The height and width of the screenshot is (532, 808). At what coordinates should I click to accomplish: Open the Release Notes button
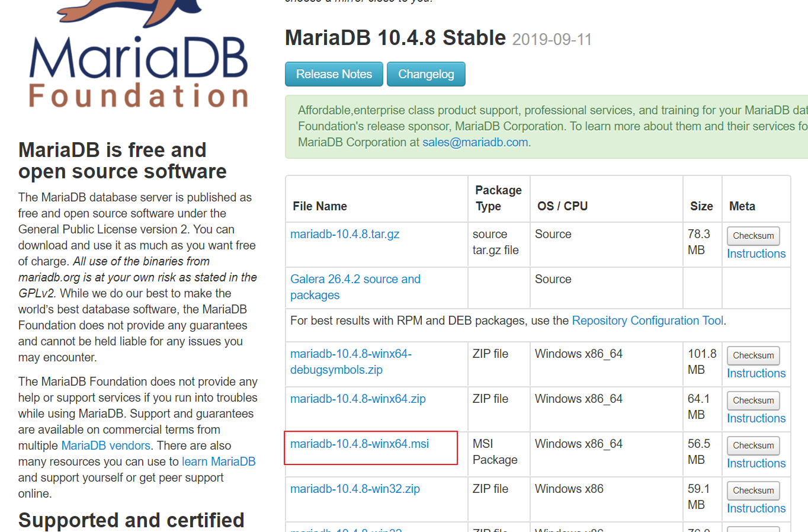click(x=334, y=74)
